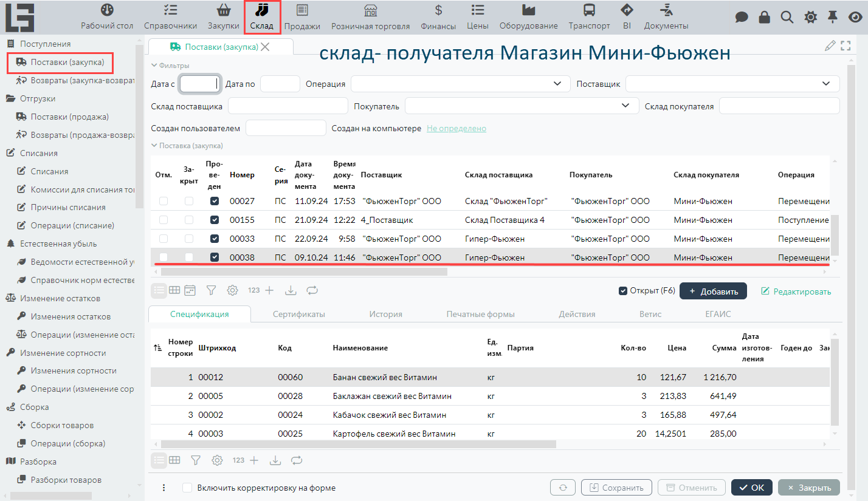Screen dimensions: 868x501
Task: Click the Не определено link
Action: tap(456, 128)
